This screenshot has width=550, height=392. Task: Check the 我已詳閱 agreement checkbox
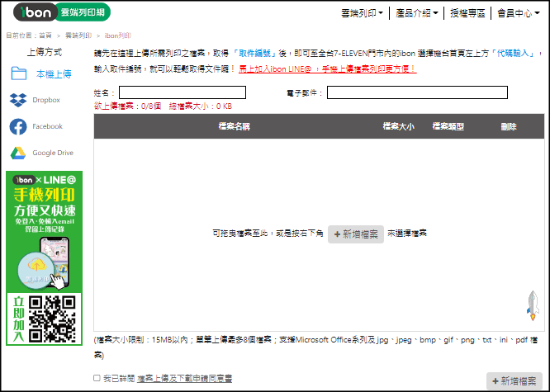[97, 378]
